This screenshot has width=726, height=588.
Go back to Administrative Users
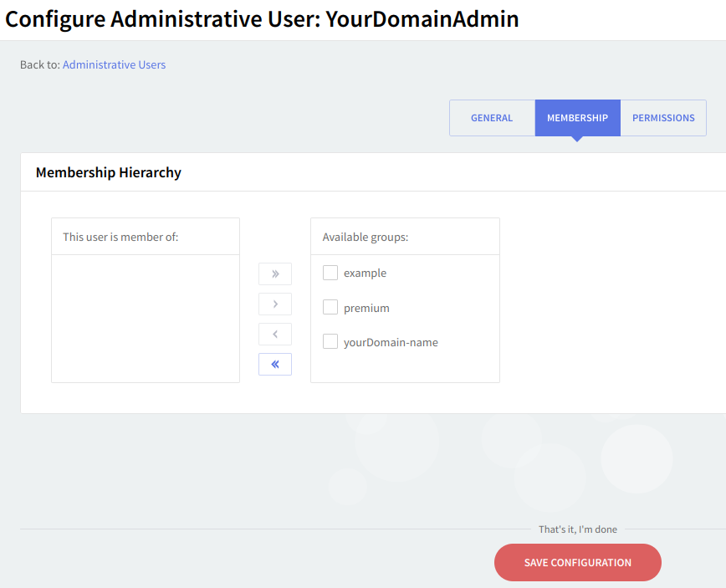point(114,64)
